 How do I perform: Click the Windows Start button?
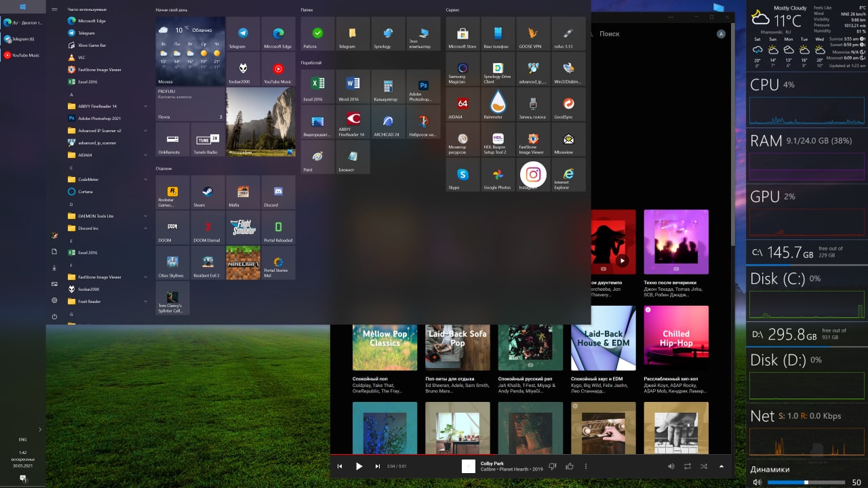click(22, 7)
